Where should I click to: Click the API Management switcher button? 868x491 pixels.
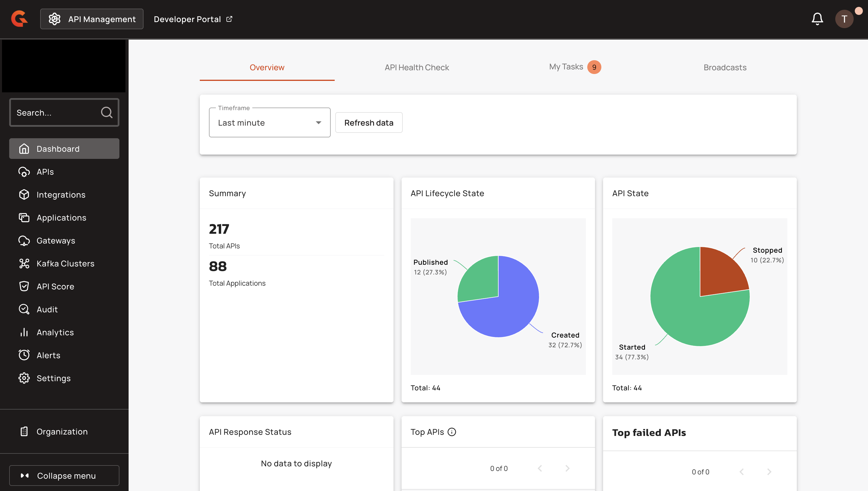(x=92, y=19)
